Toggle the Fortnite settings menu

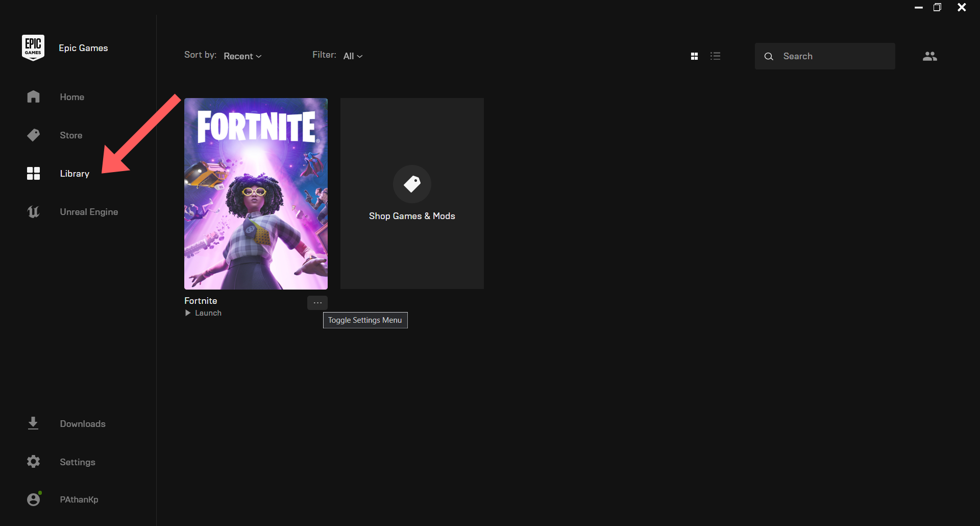pos(317,302)
